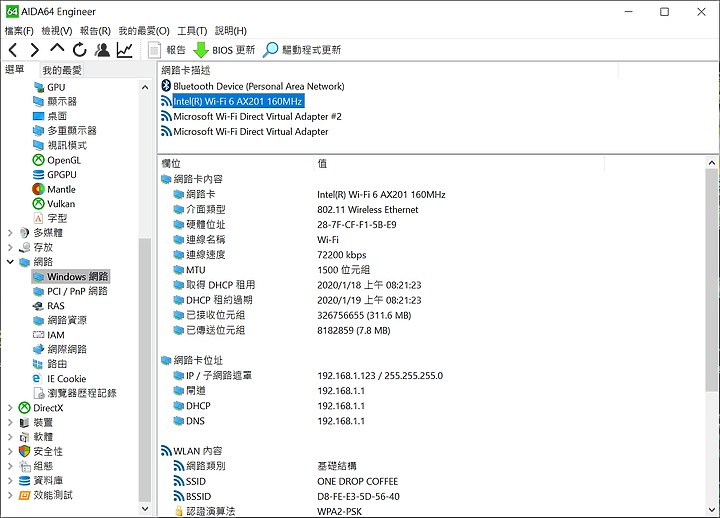Expand the 軟體 tree node
The height and width of the screenshot is (518, 720).
10,437
